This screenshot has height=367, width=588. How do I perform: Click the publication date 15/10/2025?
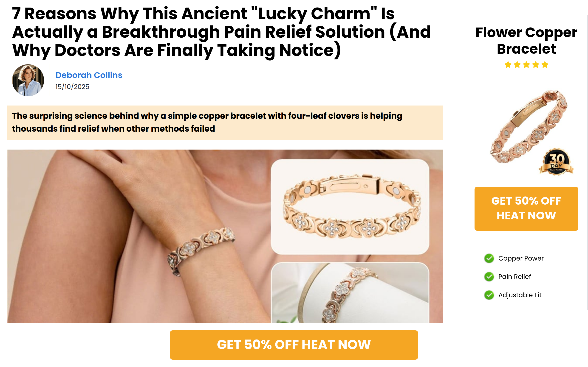point(72,87)
